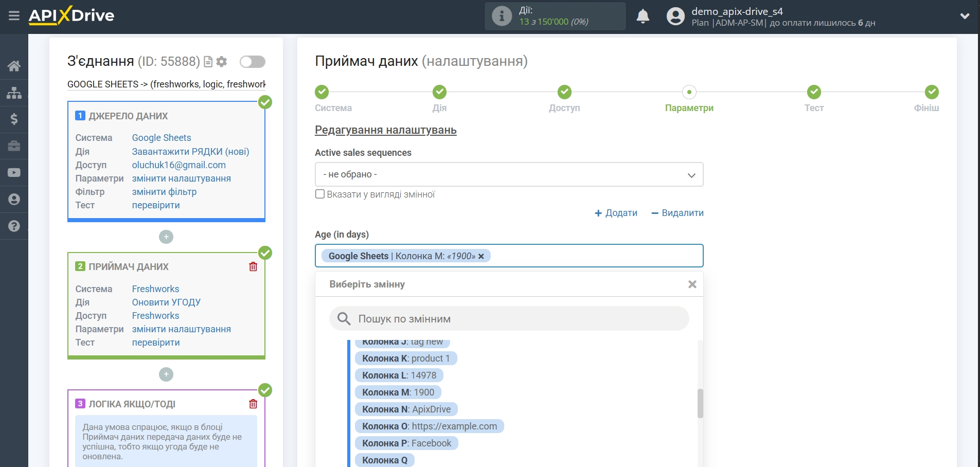Click the Пошук по змінним search field
This screenshot has height=467, width=980.
[x=509, y=319]
